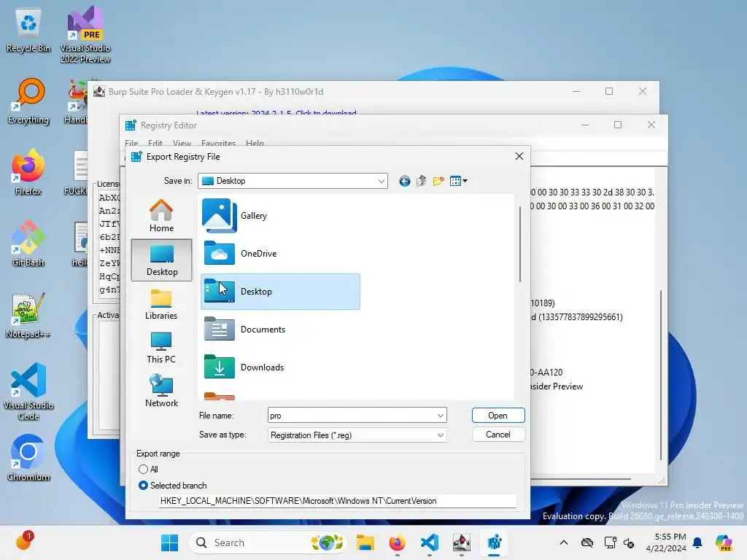
Task: Click the Cancel button
Action: (x=498, y=435)
